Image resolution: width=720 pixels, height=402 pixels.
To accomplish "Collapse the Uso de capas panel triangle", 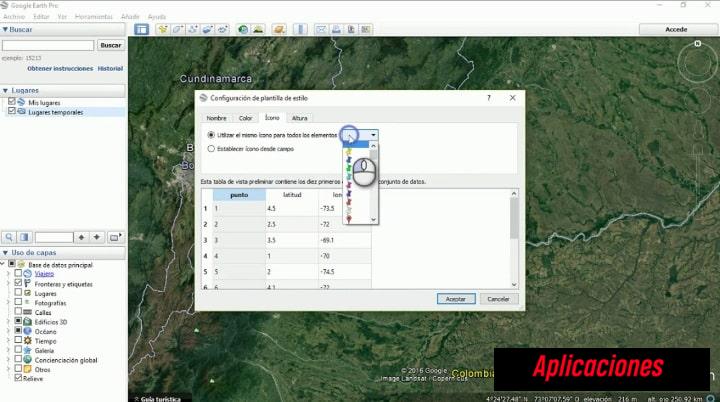I will pyautogui.click(x=5, y=253).
